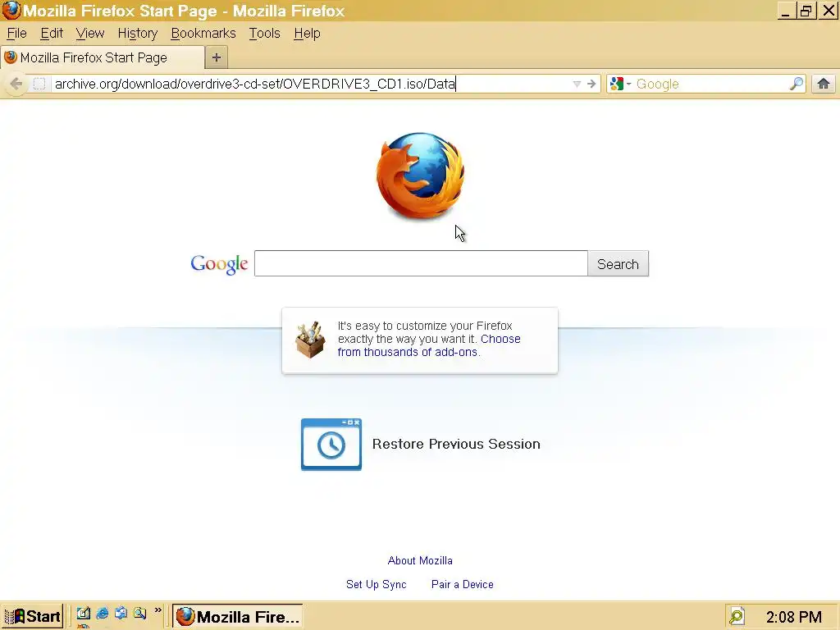Open the Tools menu
Viewport: 840px width, 630px height.
click(265, 33)
